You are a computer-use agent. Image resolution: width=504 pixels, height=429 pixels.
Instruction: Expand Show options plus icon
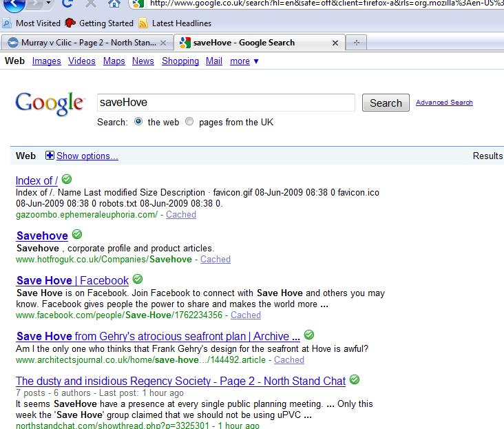[x=50, y=156]
